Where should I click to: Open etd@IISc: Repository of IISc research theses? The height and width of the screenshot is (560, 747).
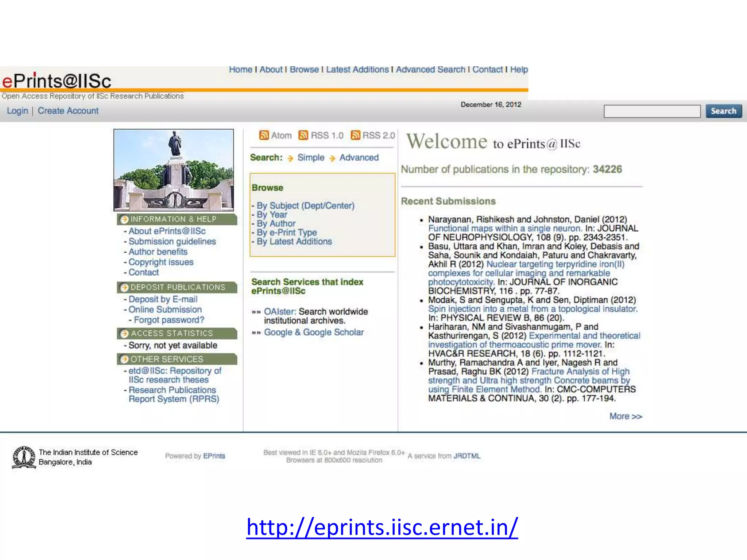point(175,375)
